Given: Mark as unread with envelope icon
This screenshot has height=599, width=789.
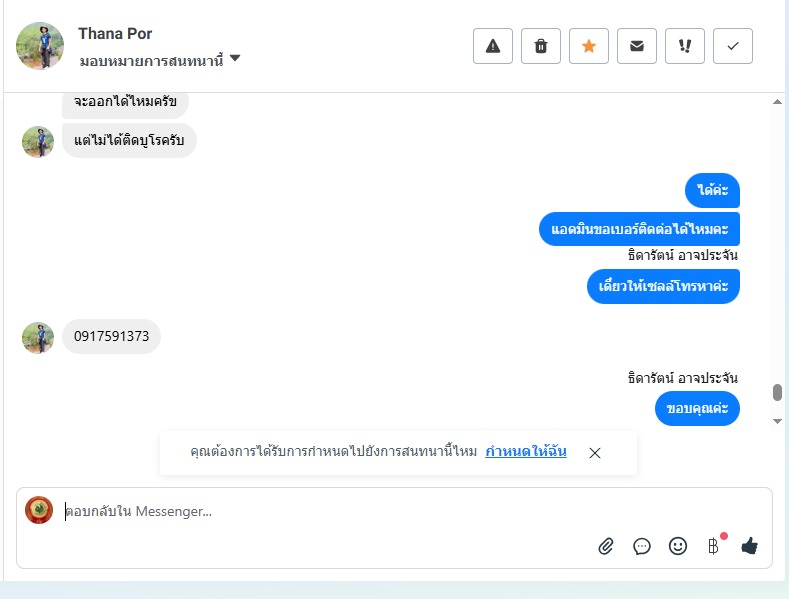Looking at the screenshot, I should point(637,46).
